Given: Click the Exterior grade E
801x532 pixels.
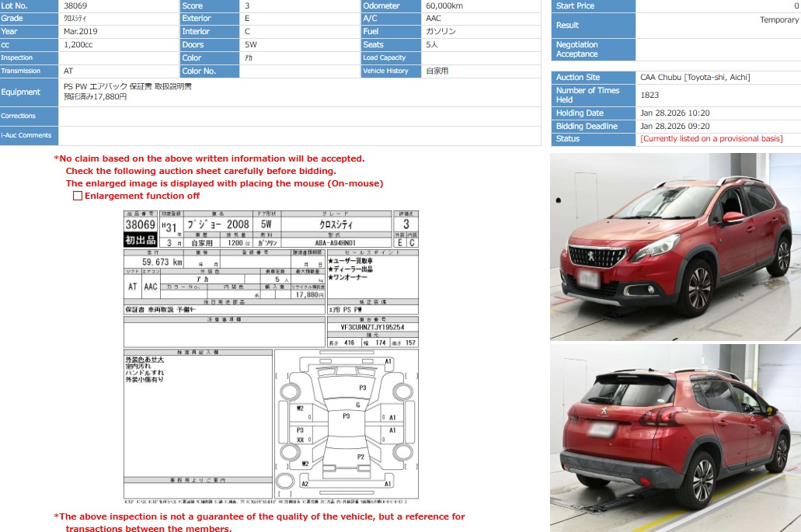Looking at the screenshot, I should point(247,19).
